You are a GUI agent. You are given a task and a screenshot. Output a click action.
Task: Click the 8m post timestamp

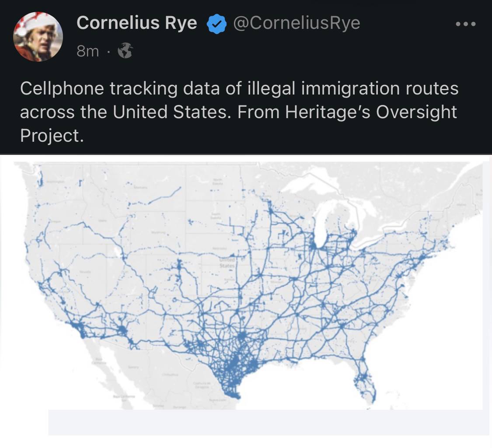[87, 51]
